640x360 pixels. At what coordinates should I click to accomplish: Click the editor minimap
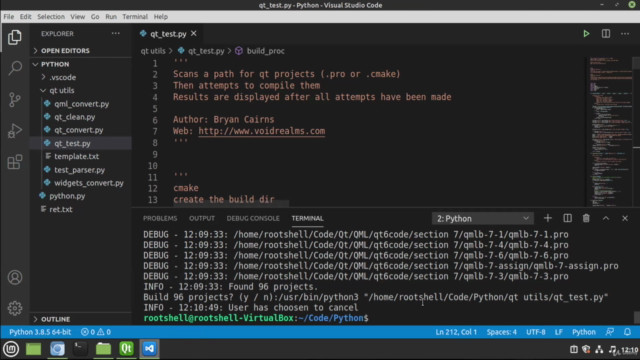point(610,132)
